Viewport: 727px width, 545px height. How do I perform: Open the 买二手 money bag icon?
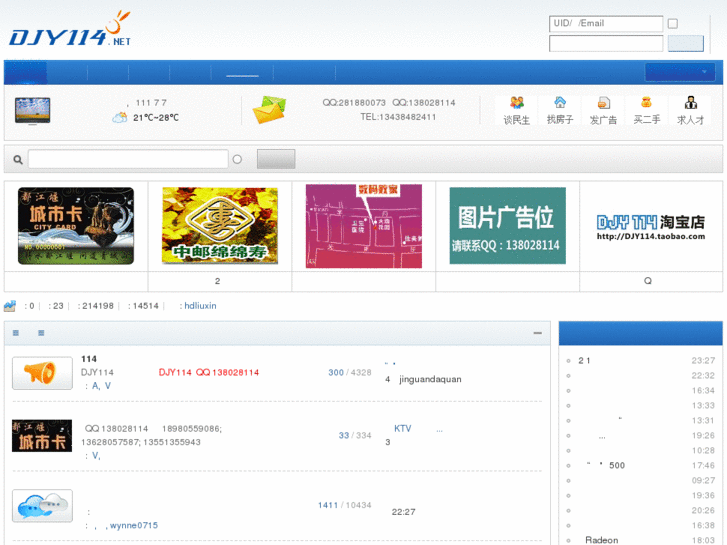[x=646, y=103]
